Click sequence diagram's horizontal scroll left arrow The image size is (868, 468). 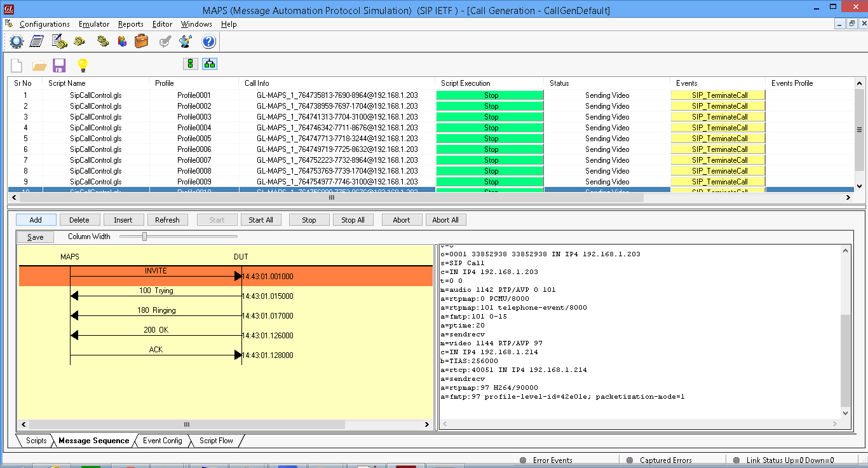[24, 424]
